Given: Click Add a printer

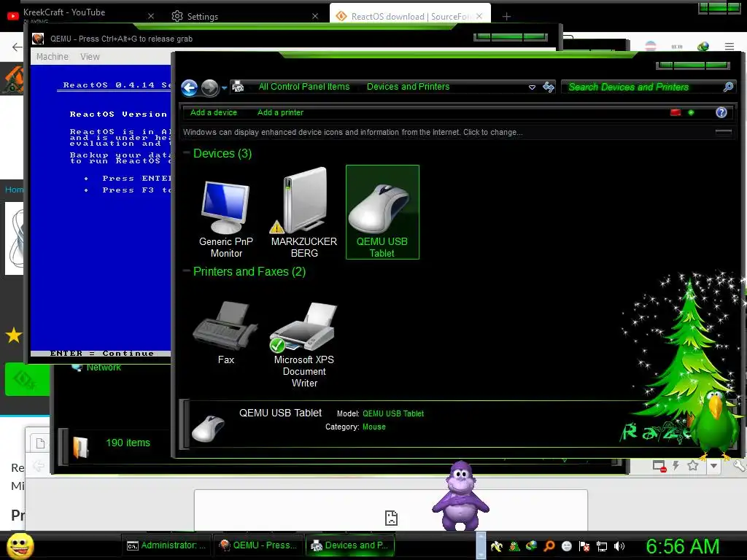Looking at the screenshot, I should click(x=280, y=112).
